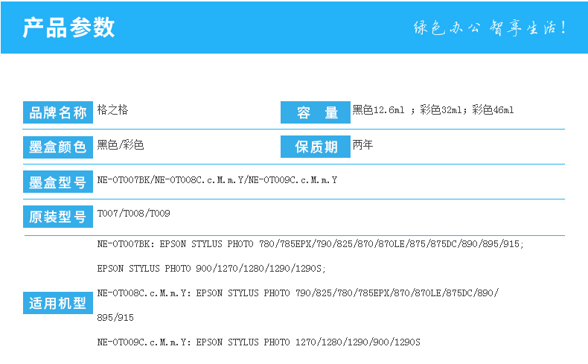Click original model text T007/T008/T009
Viewport: 588px width, 364px height.
pyautogui.click(x=133, y=214)
